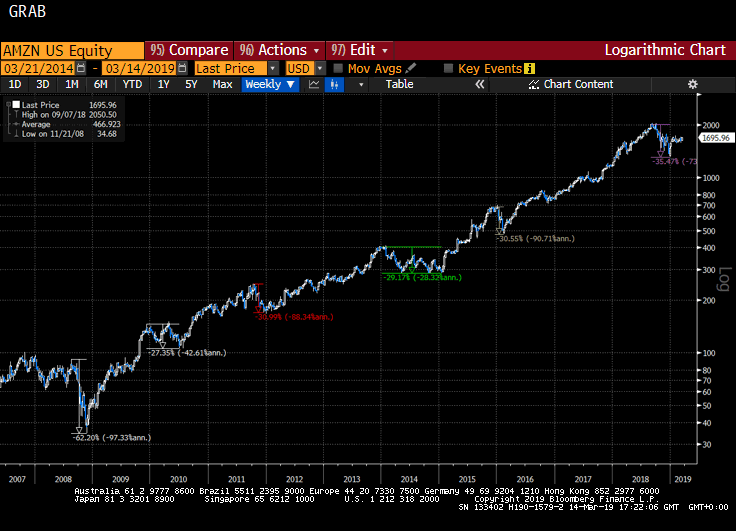Collapse the legend tree expander
736x531 pixels.
pos(8,105)
